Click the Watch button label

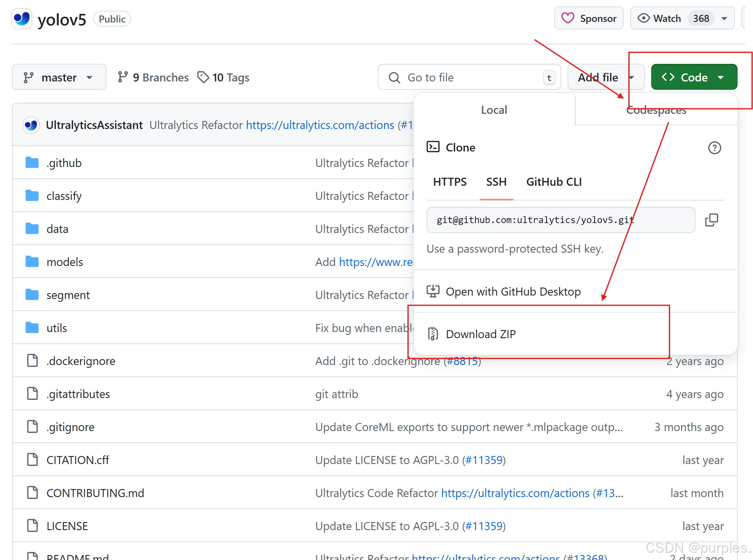point(667,18)
